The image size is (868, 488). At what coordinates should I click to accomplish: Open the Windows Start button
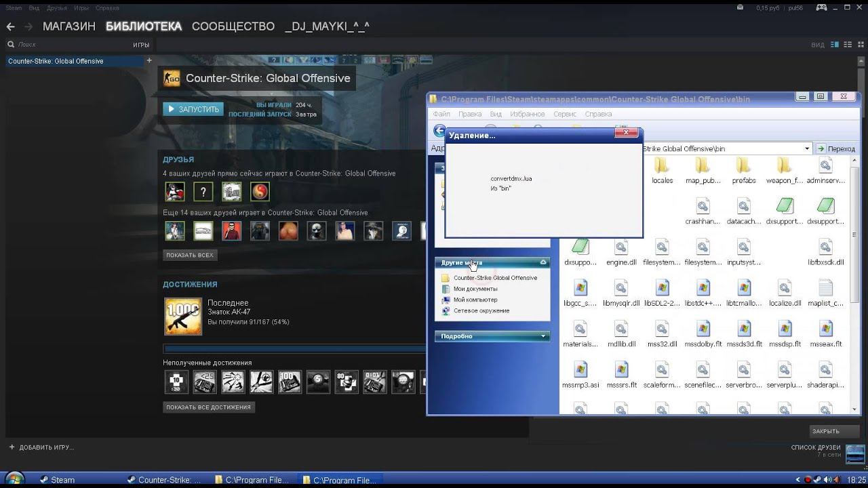[x=15, y=479]
